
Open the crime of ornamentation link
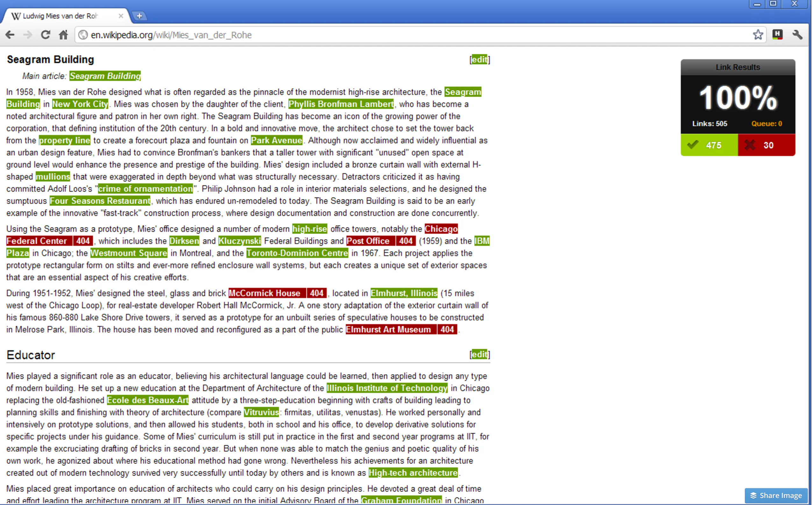[146, 189]
